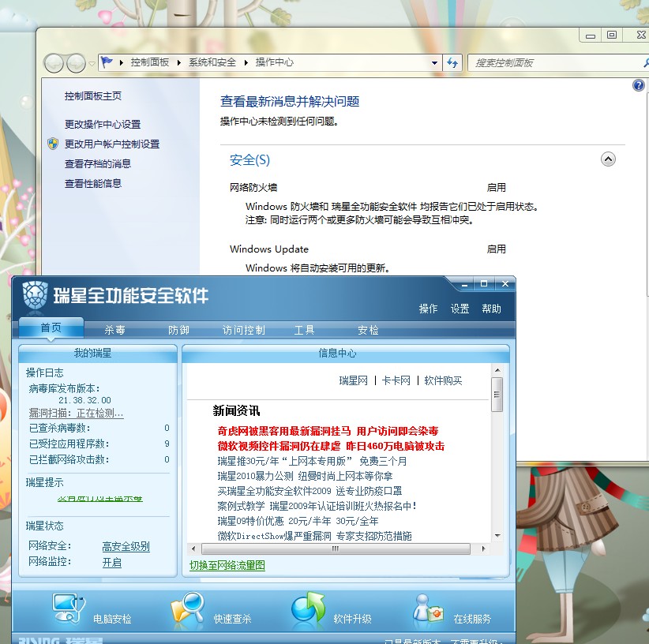
Task: Open recent pages dropdown next to forward button
Action: (92, 64)
